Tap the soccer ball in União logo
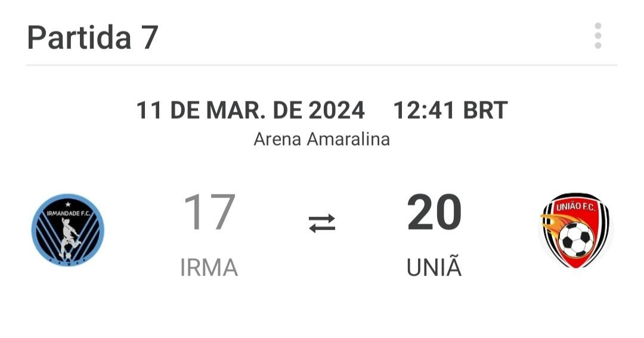The image size is (644, 338). [x=576, y=240]
